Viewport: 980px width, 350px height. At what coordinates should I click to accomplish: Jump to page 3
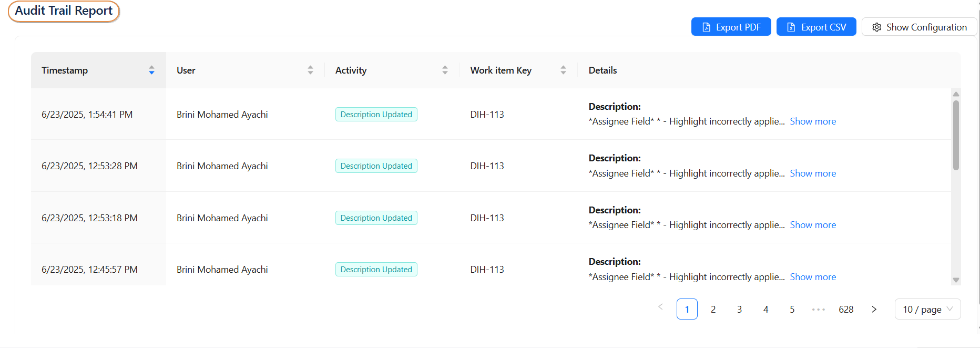[739, 309]
